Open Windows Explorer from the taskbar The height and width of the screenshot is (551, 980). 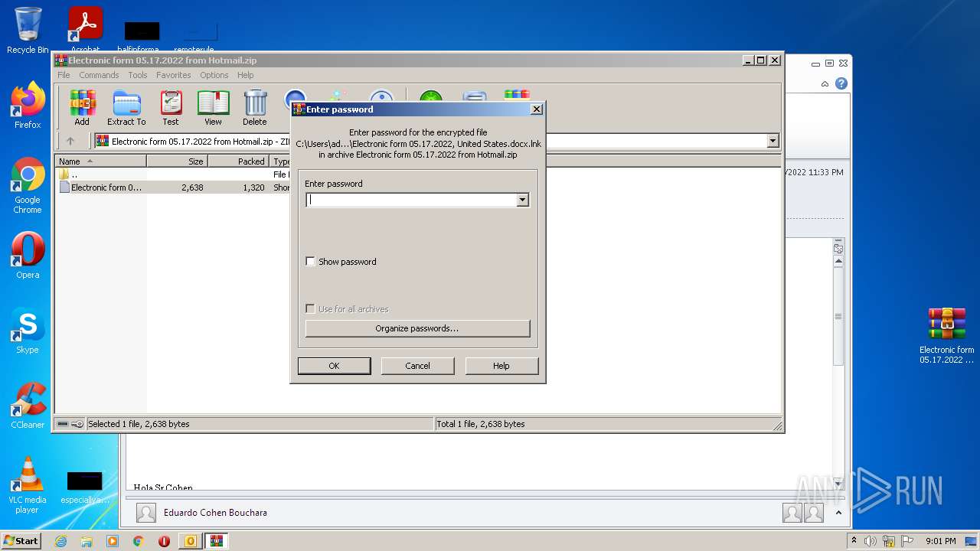point(87,541)
